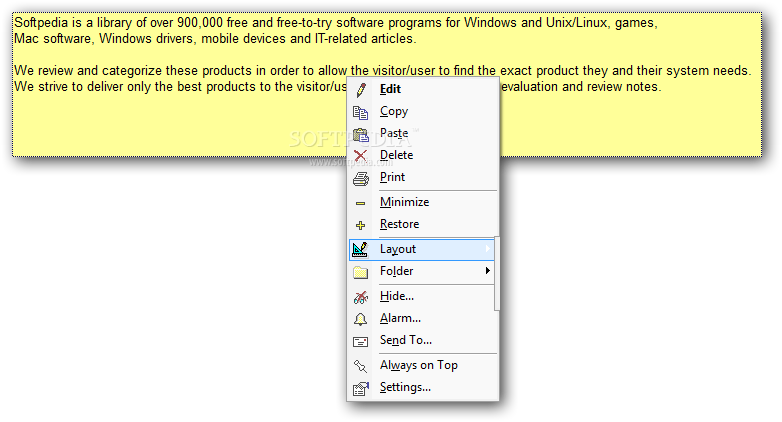Select the highlighted Layout menu label

397,249
